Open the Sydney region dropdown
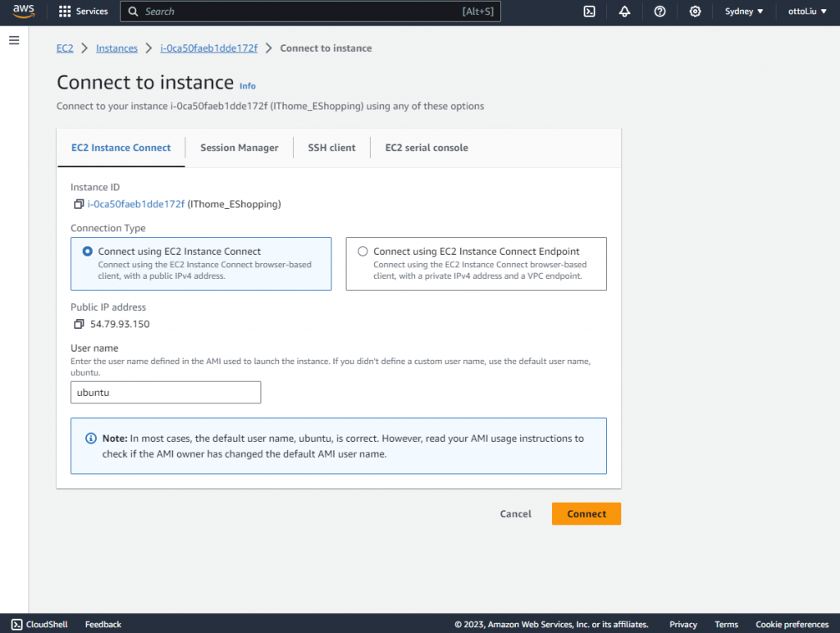840x633 pixels. [x=743, y=11]
